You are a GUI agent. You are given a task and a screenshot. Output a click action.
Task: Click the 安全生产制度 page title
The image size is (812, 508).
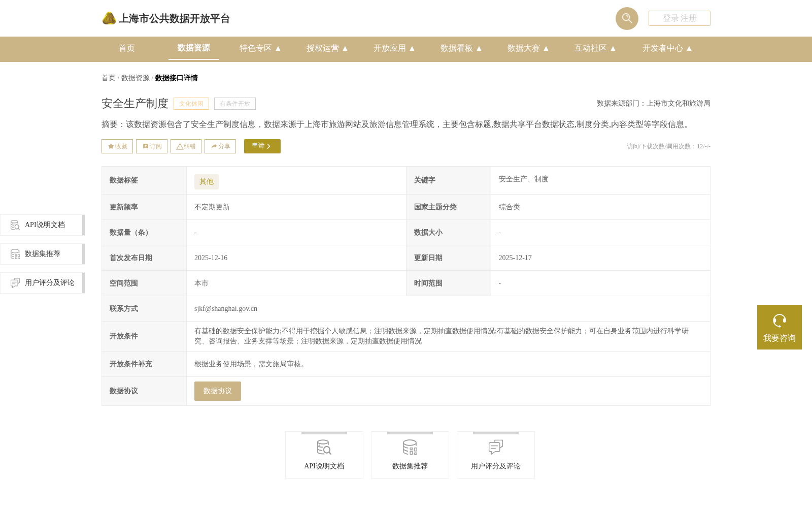tap(135, 104)
